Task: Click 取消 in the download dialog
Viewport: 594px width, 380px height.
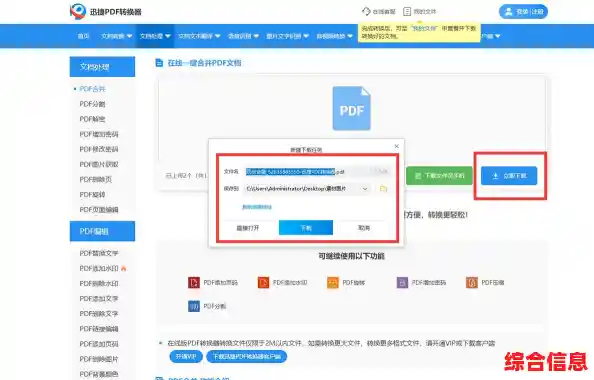Action: pos(364,228)
